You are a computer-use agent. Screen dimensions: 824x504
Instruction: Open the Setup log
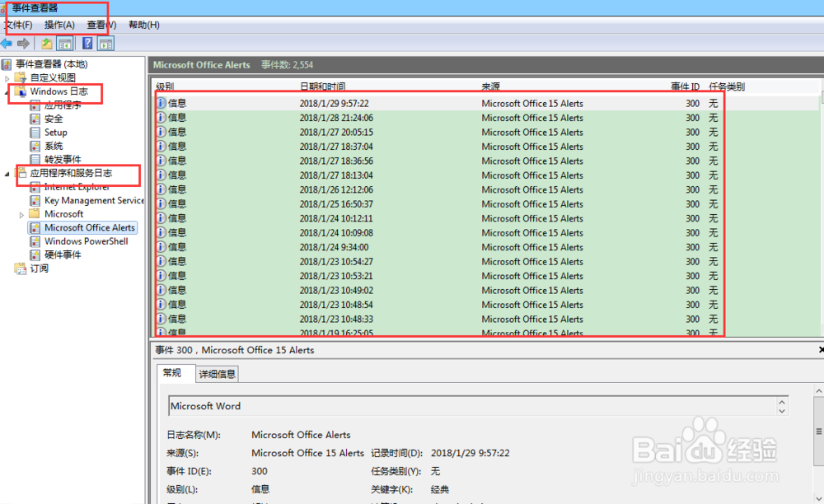click(56, 133)
